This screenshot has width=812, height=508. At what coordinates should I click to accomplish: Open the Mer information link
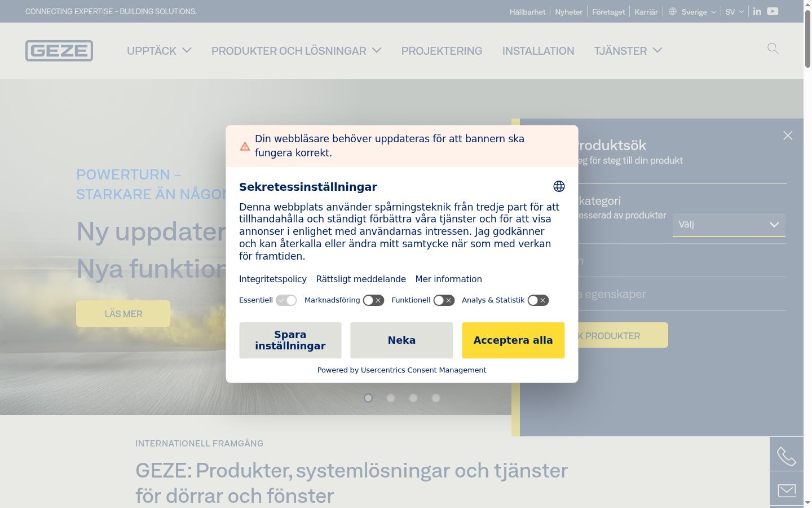coord(449,279)
